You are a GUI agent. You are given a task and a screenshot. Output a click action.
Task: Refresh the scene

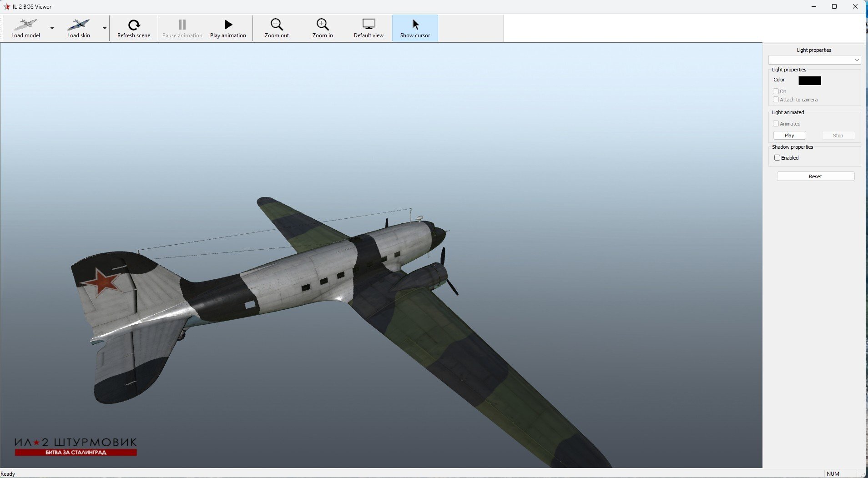(134, 28)
